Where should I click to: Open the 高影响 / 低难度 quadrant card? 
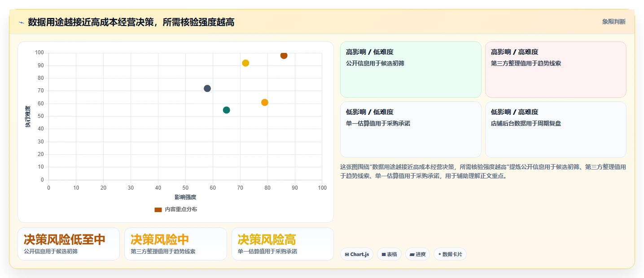[x=411, y=69]
